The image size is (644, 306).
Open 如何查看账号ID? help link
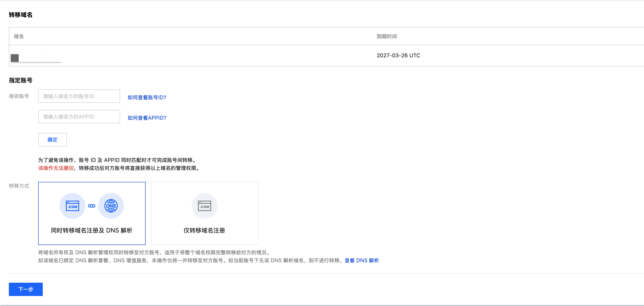point(147,97)
